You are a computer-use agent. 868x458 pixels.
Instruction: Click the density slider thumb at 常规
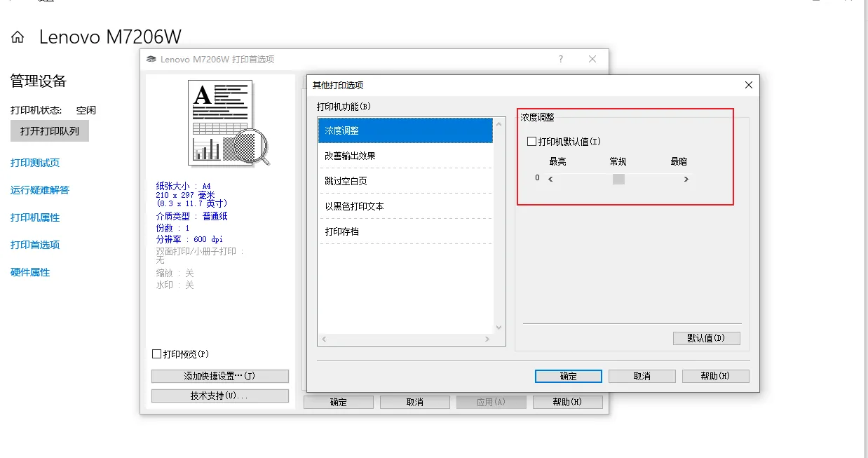(x=618, y=179)
